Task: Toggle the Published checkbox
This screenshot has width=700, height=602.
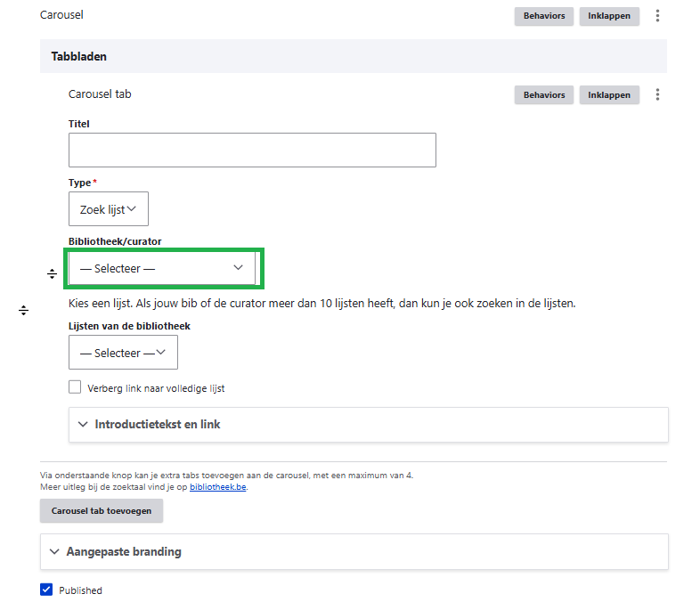Action: 47,590
